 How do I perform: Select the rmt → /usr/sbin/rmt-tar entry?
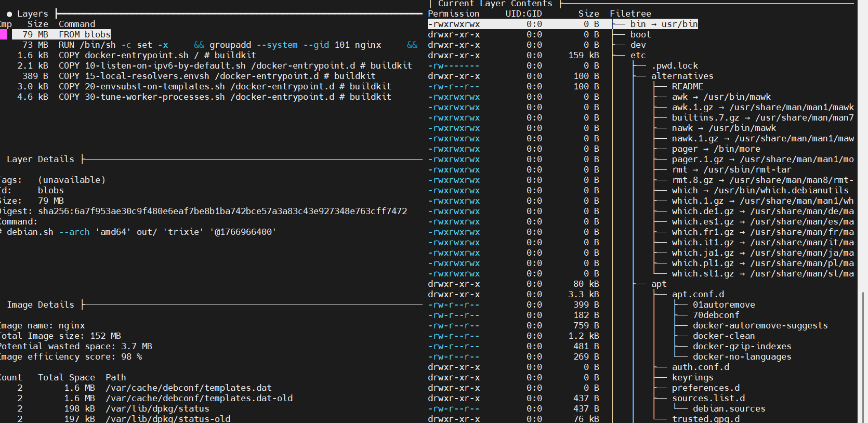click(732, 169)
